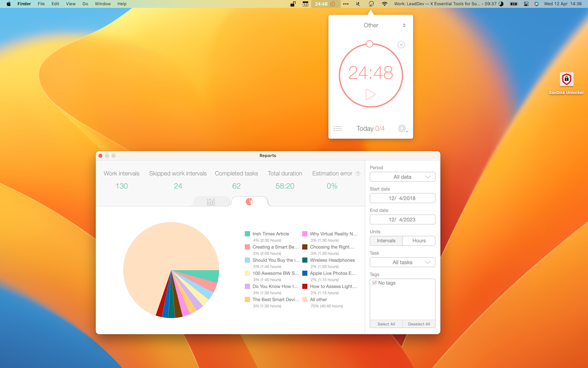The height and width of the screenshot is (368, 588).
Task: Click the Apple Live Photos blue swatch
Action: [x=305, y=273]
